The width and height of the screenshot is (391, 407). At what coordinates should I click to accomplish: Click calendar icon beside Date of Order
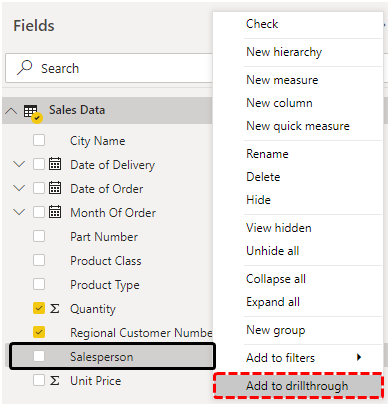coord(55,188)
